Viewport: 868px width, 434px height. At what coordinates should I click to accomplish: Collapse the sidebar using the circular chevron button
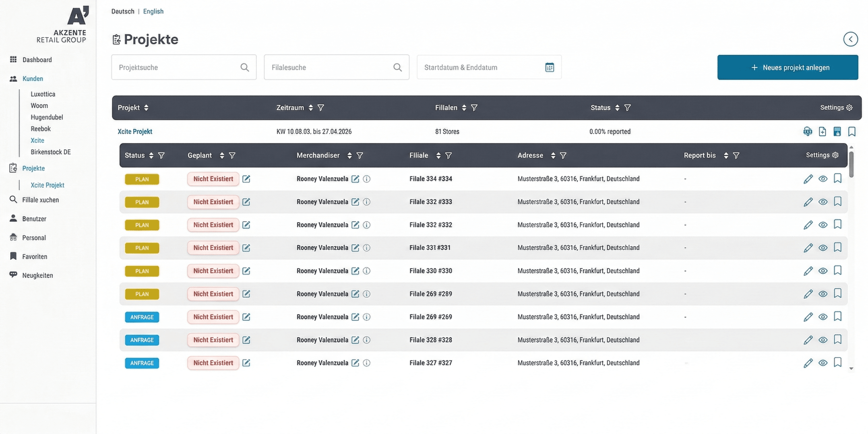851,39
